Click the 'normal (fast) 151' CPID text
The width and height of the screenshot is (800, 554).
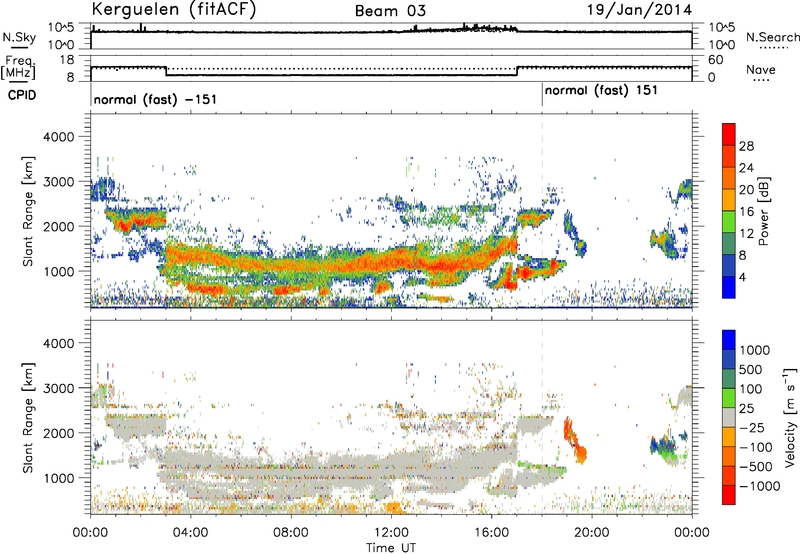[x=601, y=91]
